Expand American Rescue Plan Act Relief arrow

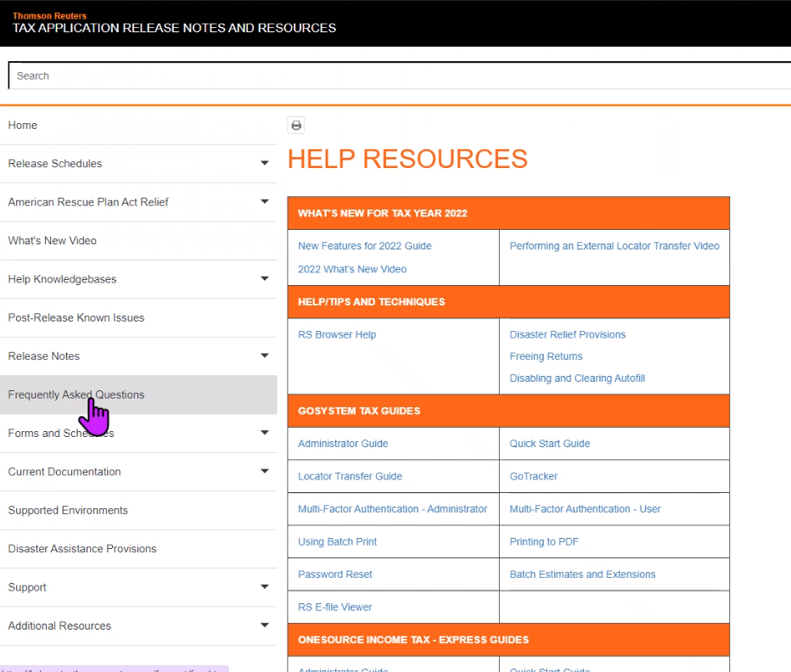(264, 201)
